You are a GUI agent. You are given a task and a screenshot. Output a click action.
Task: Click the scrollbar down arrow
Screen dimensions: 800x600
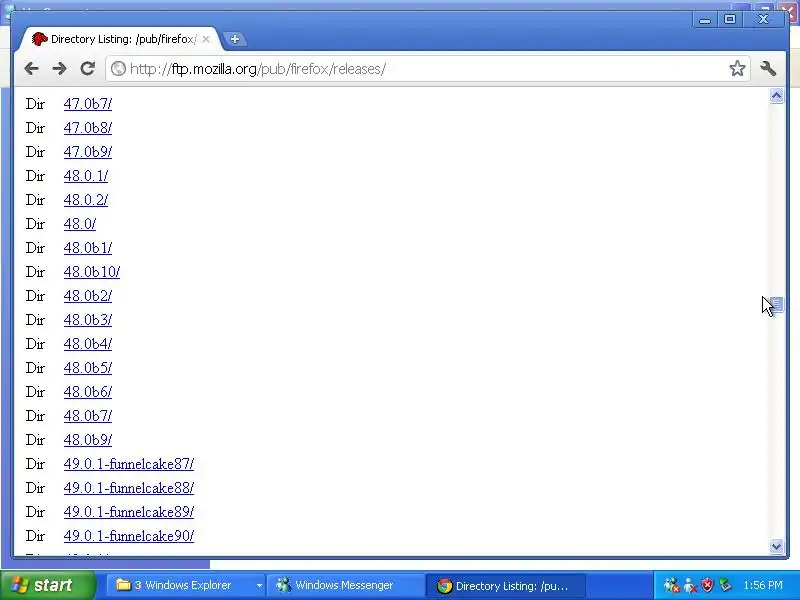point(777,546)
